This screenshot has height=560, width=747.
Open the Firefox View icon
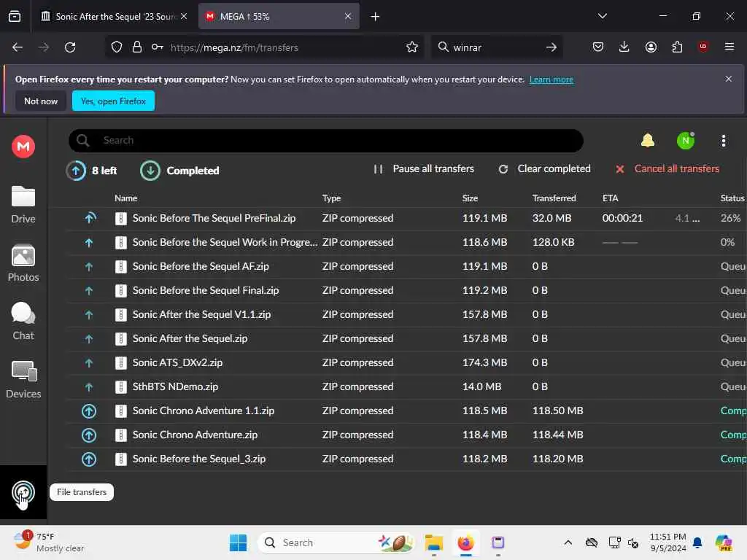point(15,17)
